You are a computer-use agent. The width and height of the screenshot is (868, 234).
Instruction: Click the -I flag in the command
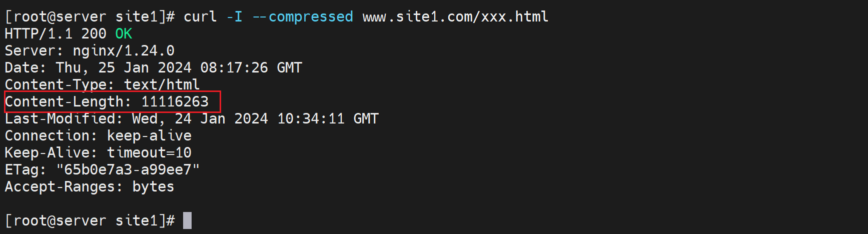[234, 16]
